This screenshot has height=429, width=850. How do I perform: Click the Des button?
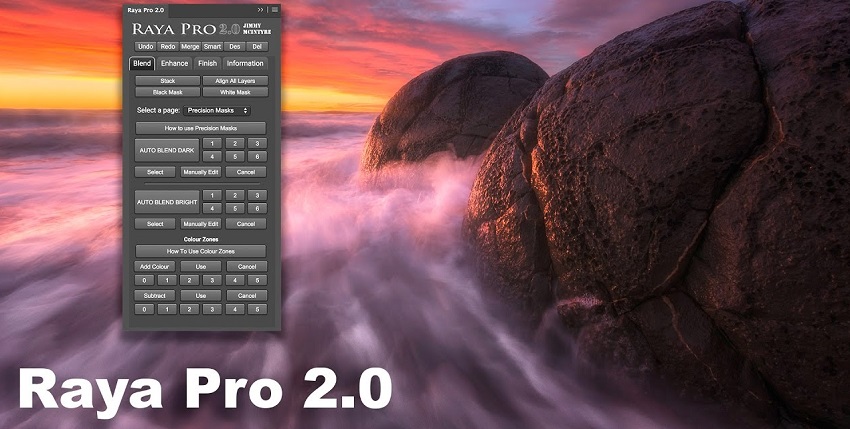tap(235, 47)
